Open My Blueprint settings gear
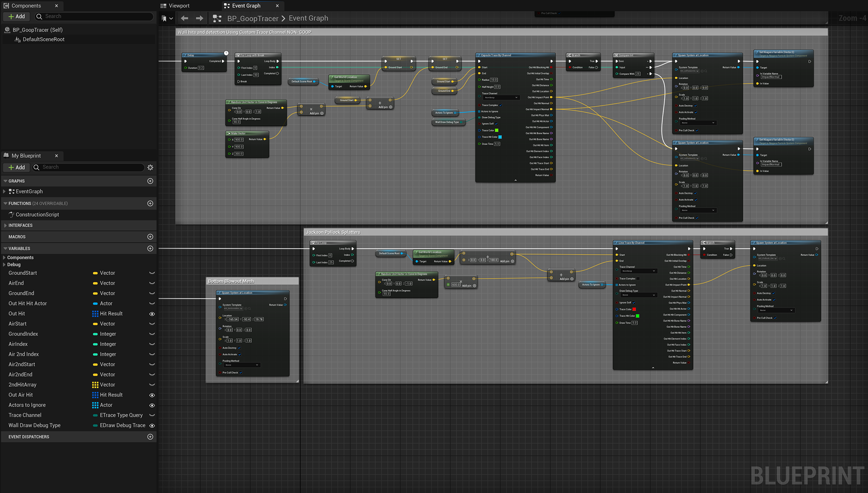 150,167
